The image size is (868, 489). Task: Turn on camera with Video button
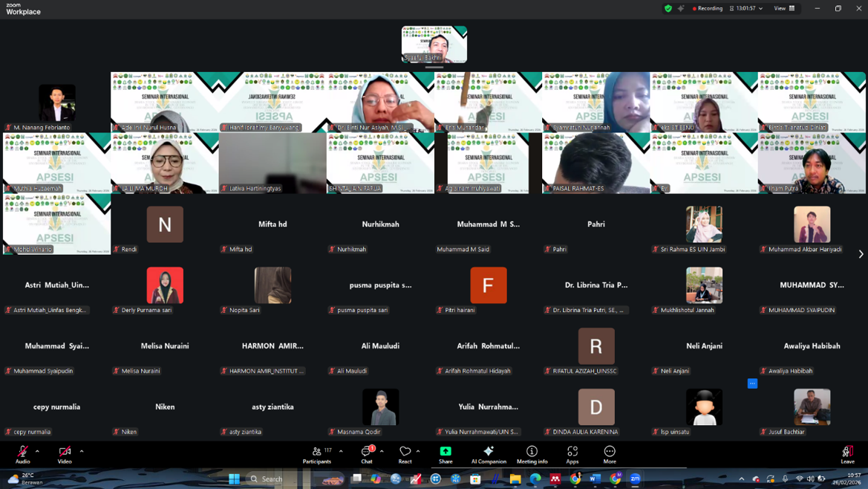[x=65, y=454]
